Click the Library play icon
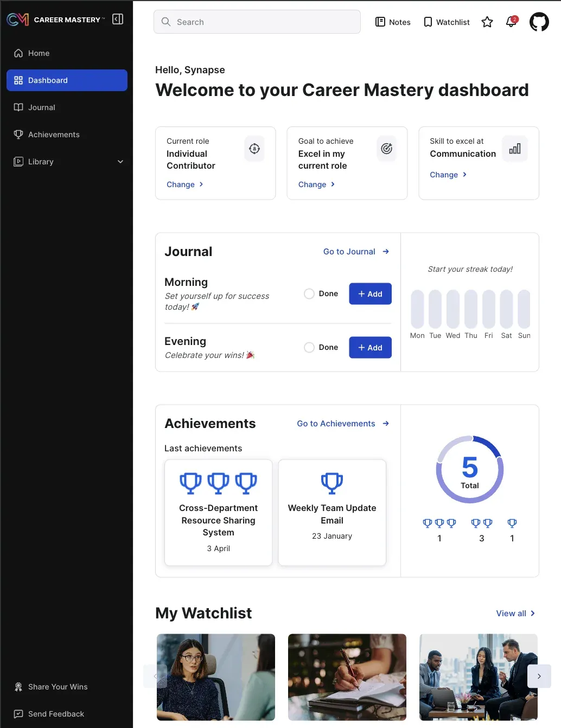This screenshot has height=728, width=561. [18, 162]
